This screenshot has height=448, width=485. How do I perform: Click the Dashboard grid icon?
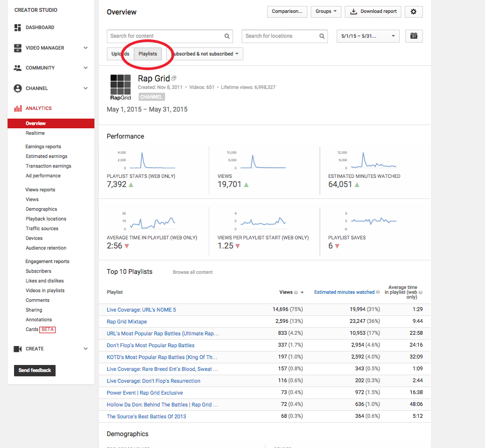tap(18, 27)
